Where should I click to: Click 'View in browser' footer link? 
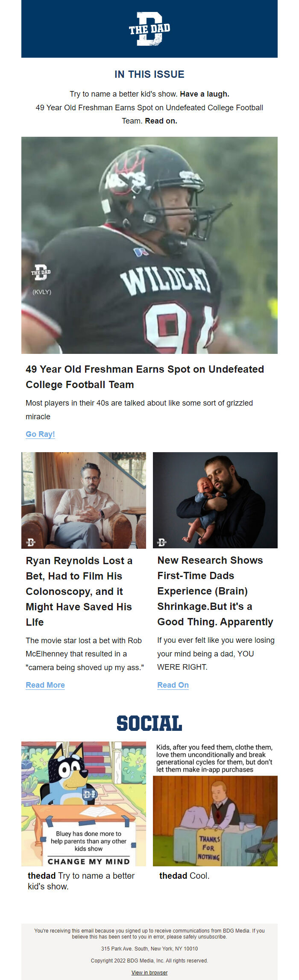tap(149, 972)
